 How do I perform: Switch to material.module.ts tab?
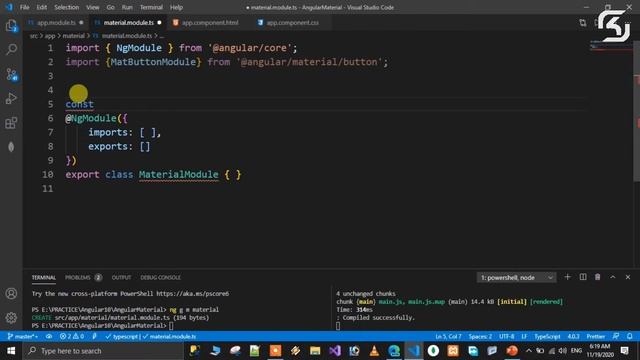tap(128, 23)
